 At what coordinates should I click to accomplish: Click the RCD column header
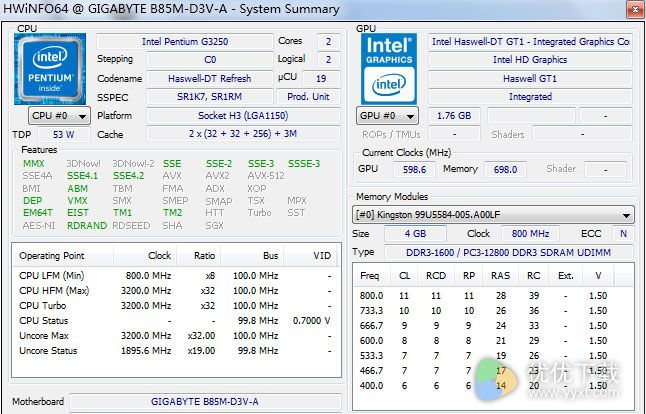tap(436, 276)
